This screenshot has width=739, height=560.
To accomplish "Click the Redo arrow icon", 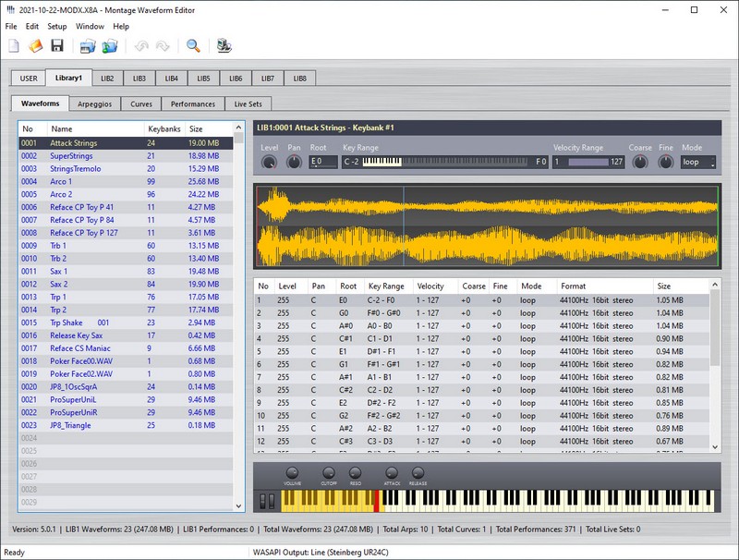I will 163,46.
